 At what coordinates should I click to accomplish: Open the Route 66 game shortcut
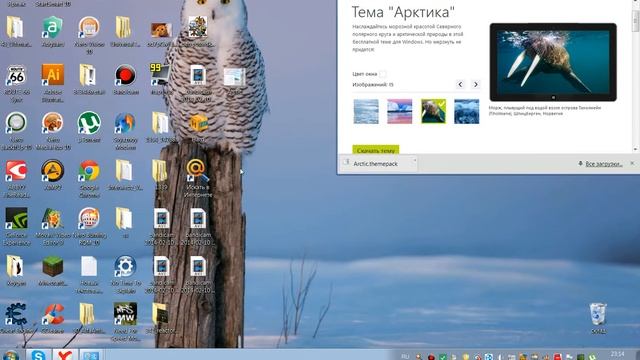pos(16,75)
